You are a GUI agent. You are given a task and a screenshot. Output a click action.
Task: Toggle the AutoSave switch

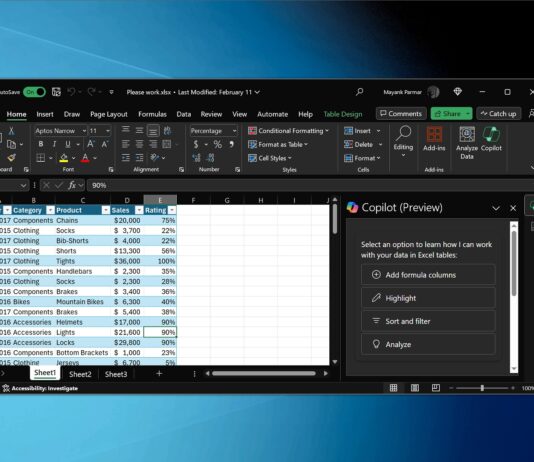click(x=34, y=92)
